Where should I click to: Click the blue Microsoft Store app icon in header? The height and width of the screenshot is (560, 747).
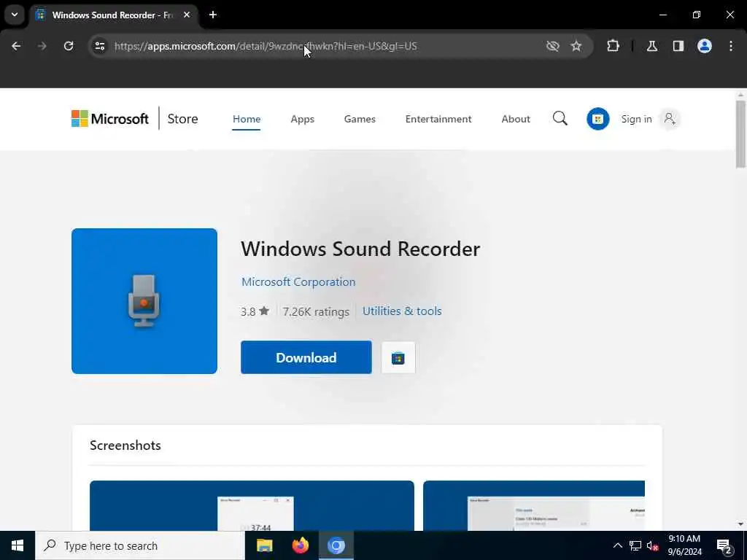pyautogui.click(x=598, y=119)
